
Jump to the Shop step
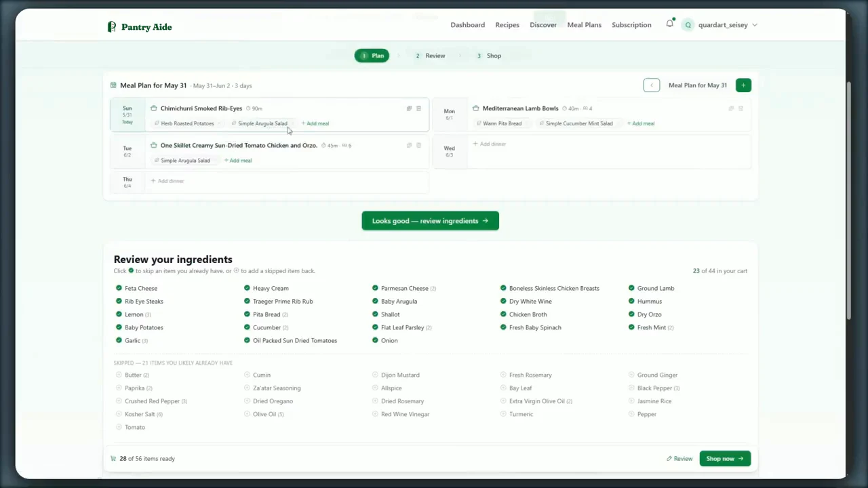489,56
